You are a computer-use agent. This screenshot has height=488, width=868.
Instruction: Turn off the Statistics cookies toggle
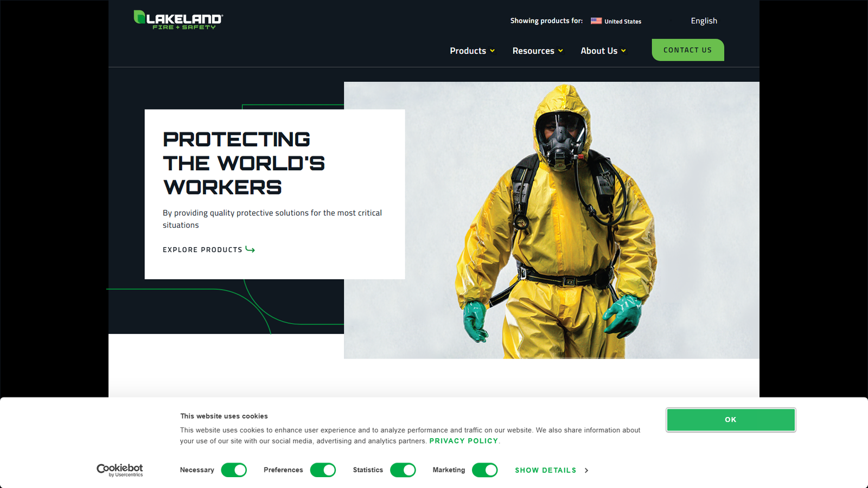403,470
